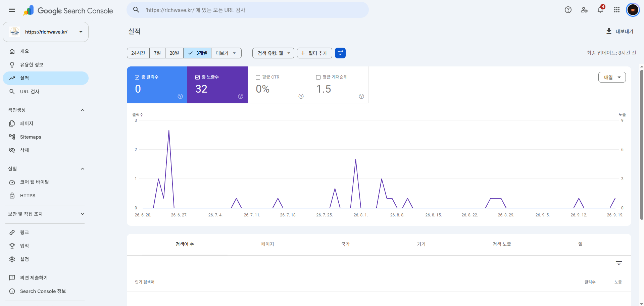
Task: Open the Google apps grid
Action: 616,10
